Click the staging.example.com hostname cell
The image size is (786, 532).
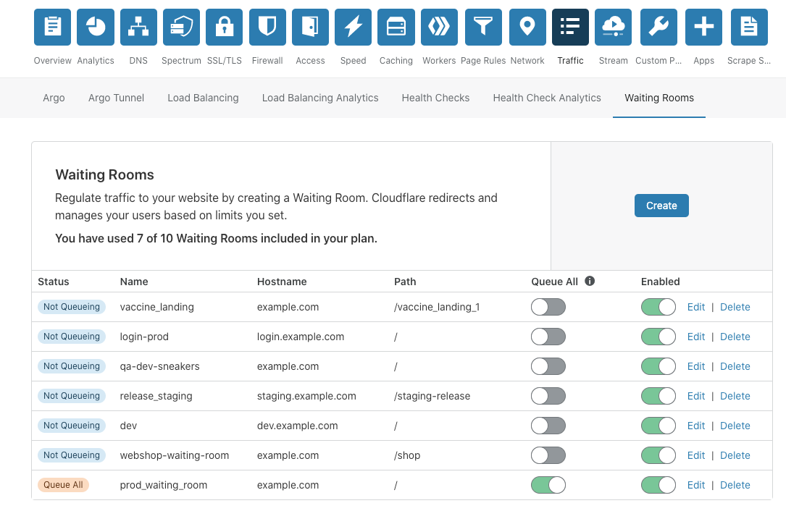[306, 396]
